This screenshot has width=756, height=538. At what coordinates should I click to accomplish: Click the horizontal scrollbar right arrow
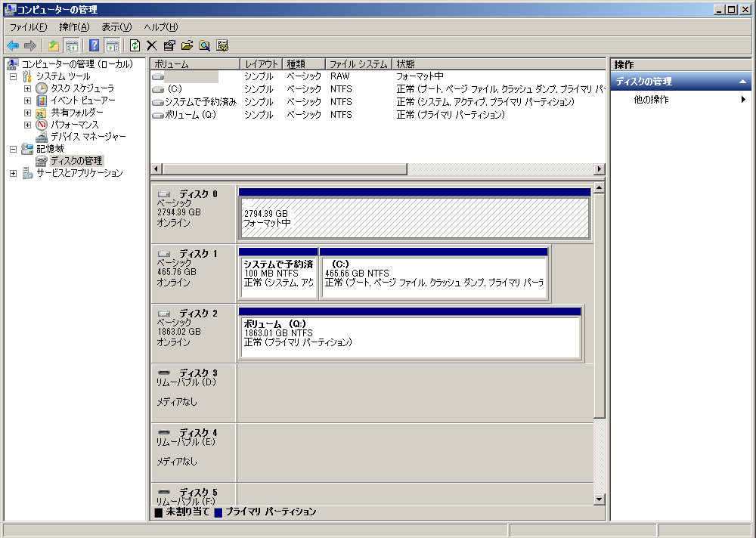coord(600,169)
